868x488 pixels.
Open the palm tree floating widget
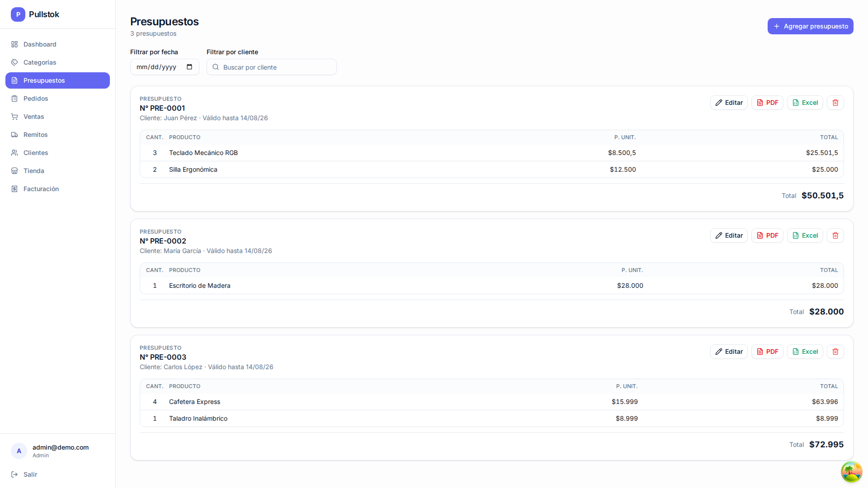pyautogui.click(x=851, y=472)
